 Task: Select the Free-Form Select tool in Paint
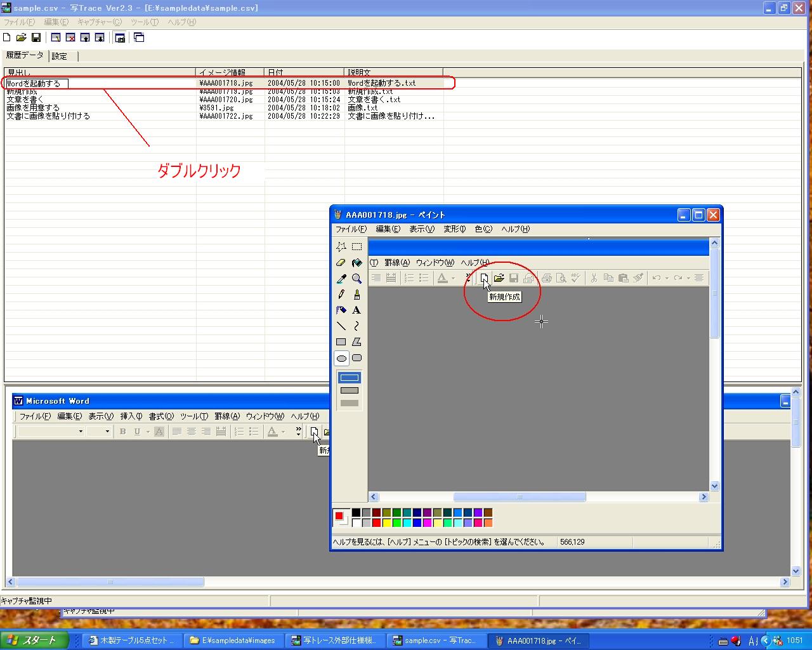pyautogui.click(x=341, y=246)
